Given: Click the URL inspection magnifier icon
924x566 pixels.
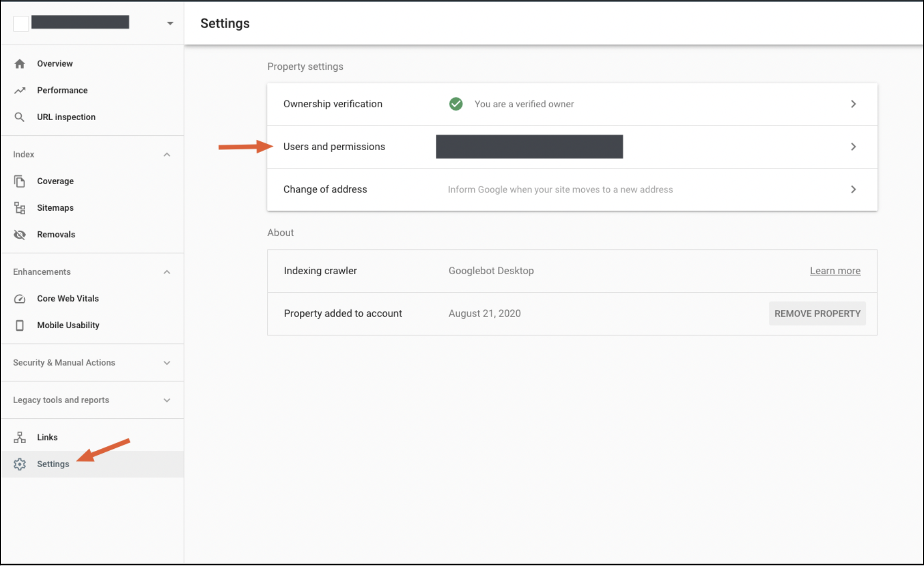Looking at the screenshot, I should (20, 117).
